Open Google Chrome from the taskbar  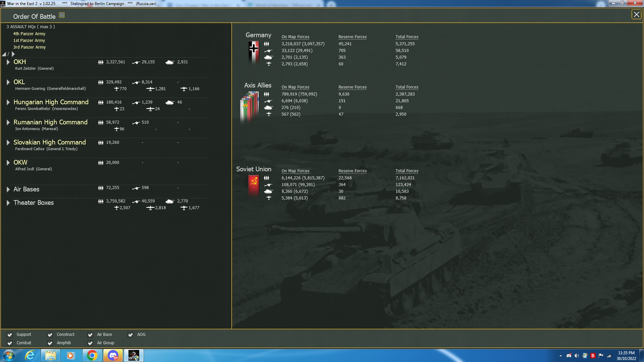click(x=92, y=355)
